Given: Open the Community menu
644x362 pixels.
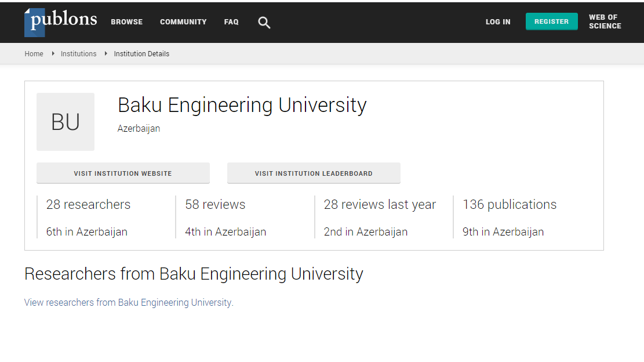Looking at the screenshot, I should tap(183, 22).
